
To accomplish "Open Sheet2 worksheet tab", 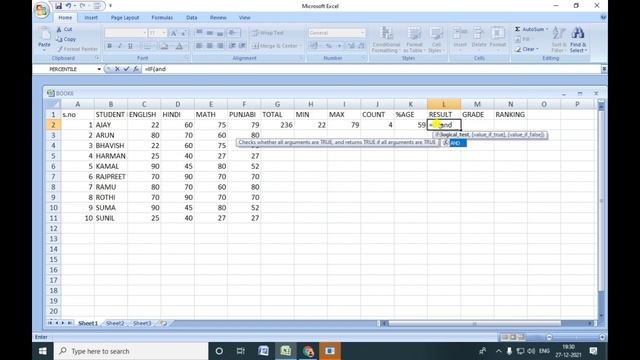I will [x=115, y=323].
